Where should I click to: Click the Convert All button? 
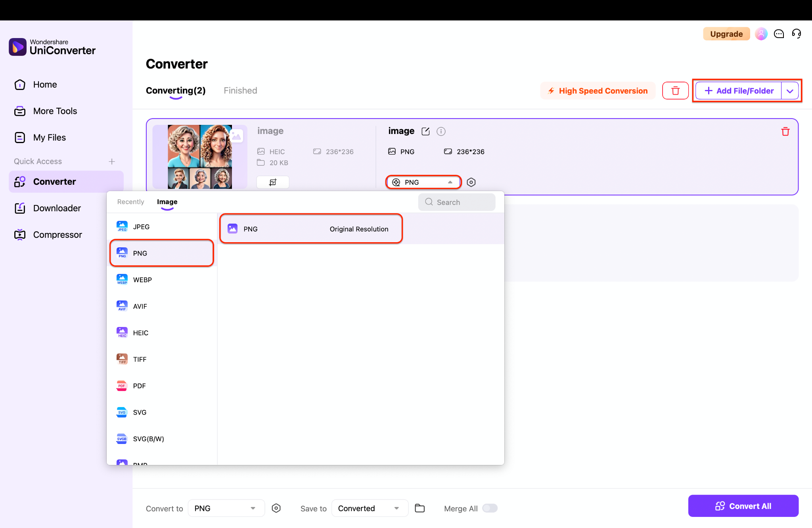[743, 506]
